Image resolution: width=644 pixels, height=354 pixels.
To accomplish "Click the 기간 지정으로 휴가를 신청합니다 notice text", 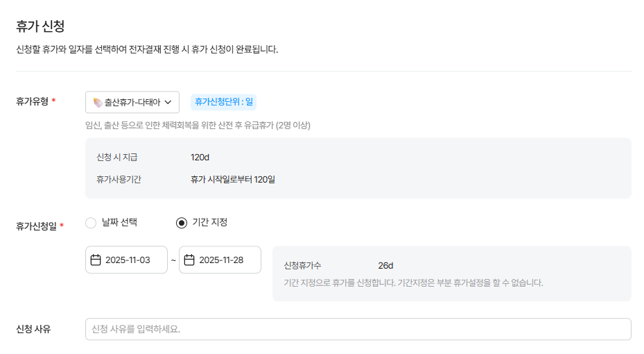I will [413, 283].
